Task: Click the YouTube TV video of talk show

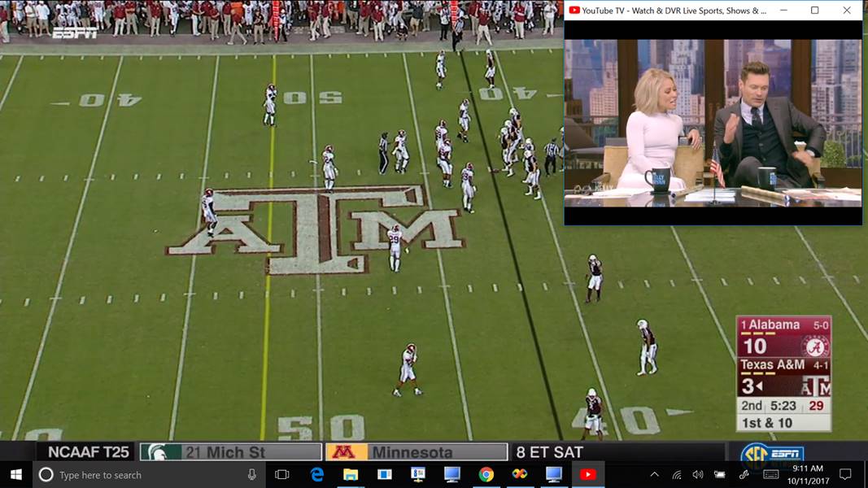Action: (713, 123)
